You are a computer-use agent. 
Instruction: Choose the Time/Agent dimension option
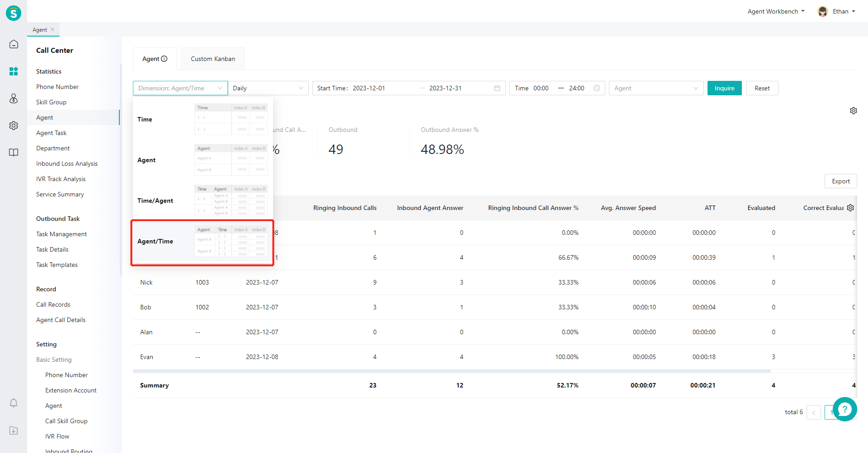[203, 201]
